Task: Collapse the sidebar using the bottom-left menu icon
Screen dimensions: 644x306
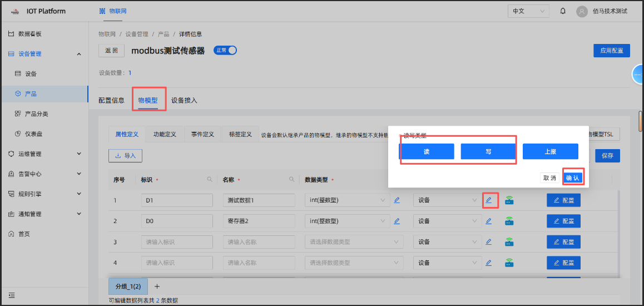Action: [12, 295]
